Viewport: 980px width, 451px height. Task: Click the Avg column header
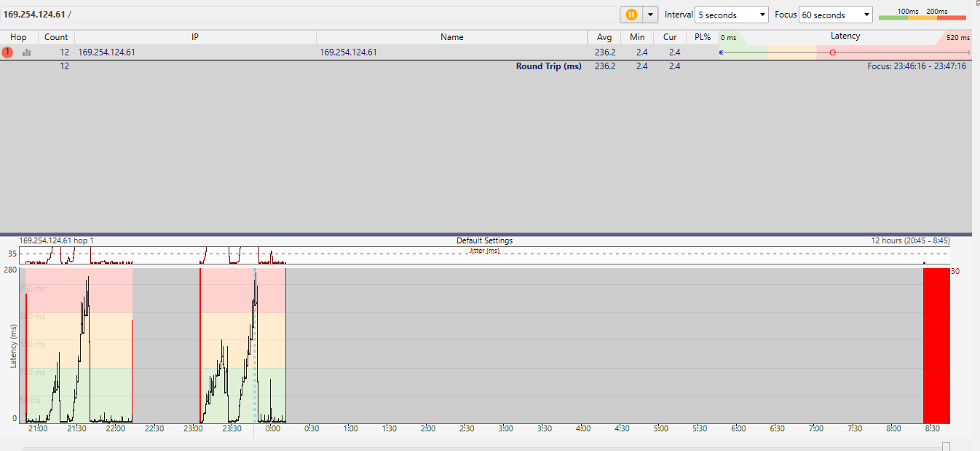click(x=604, y=37)
